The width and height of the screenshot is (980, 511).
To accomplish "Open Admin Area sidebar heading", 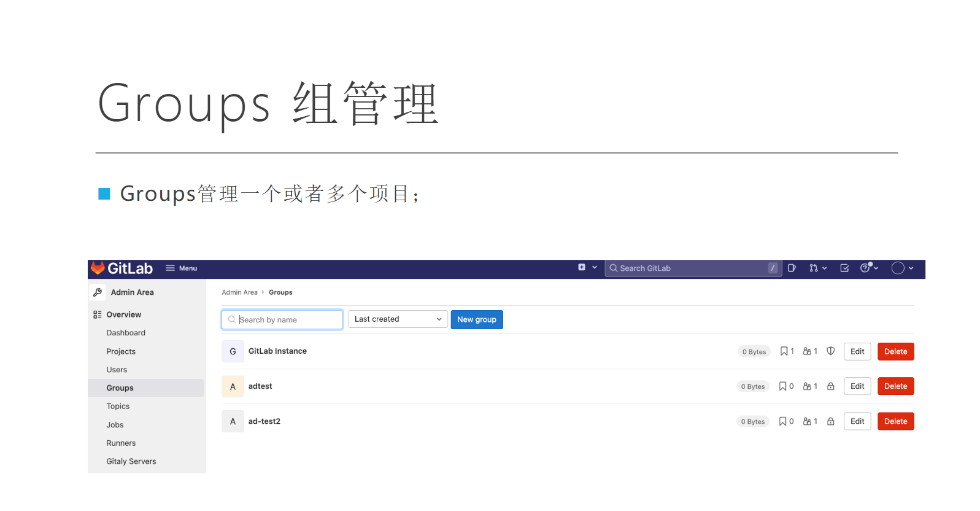I will (133, 292).
